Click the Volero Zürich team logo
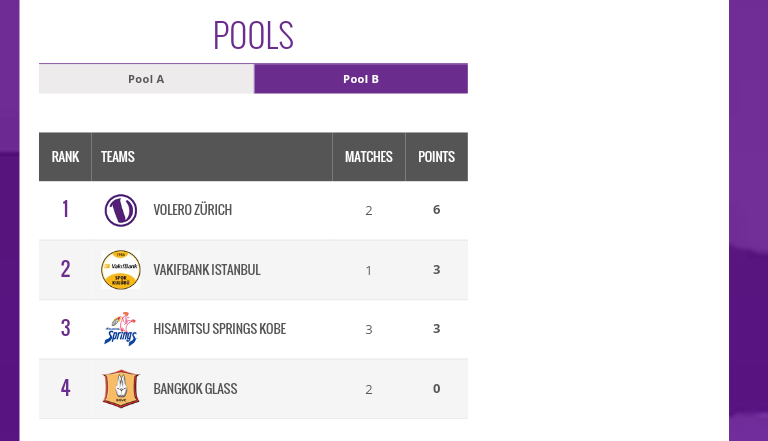The height and width of the screenshot is (441, 768). (121, 210)
